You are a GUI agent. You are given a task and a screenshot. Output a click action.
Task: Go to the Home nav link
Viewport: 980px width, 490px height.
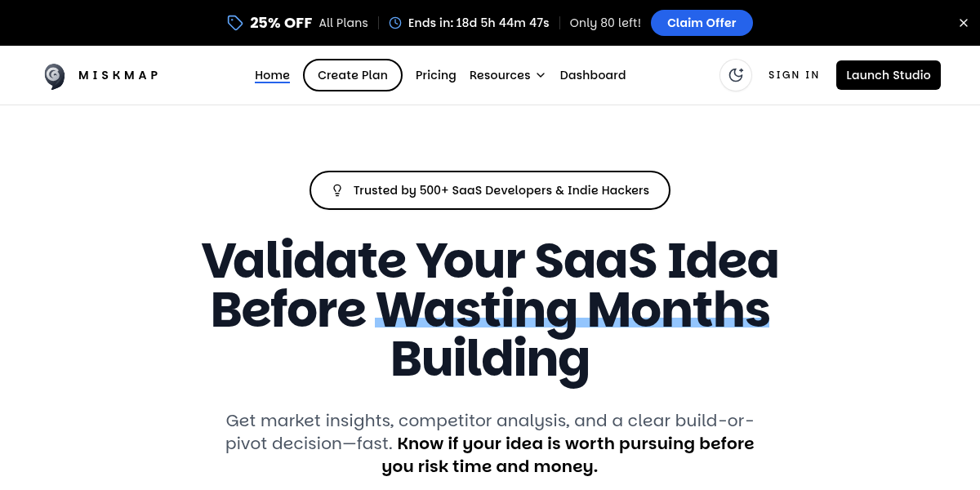pyautogui.click(x=272, y=75)
